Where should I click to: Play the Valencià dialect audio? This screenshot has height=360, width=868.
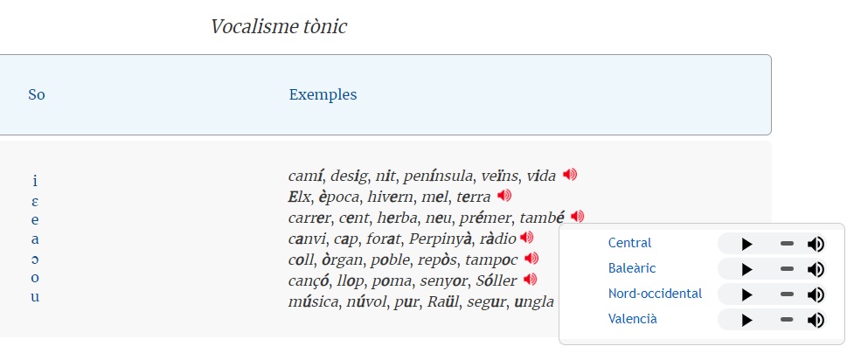click(x=746, y=320)
